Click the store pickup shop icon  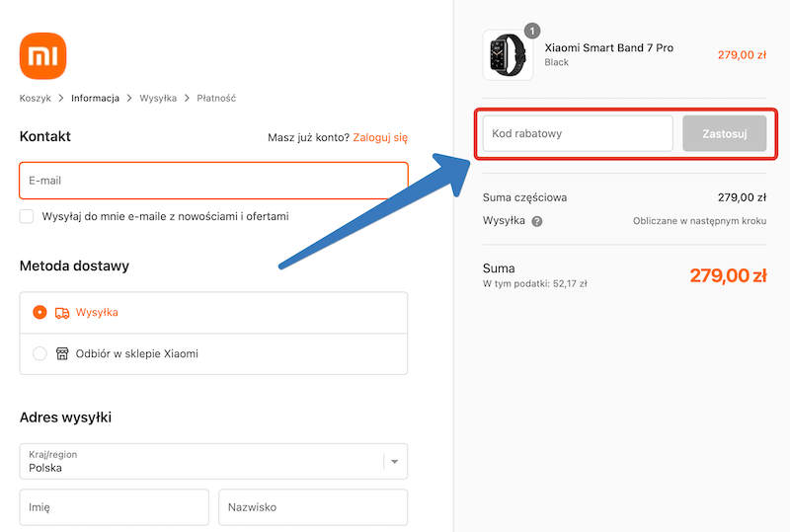(62, 353)
